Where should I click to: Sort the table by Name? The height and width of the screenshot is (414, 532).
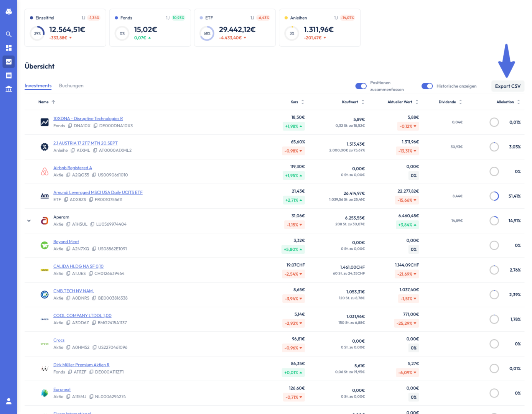click(47, 102)
